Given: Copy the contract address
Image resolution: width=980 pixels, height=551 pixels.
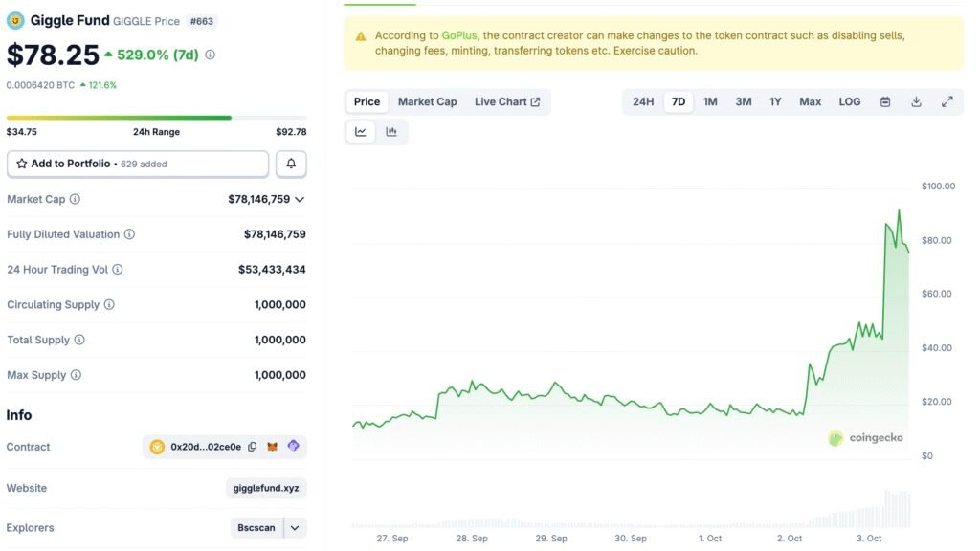Looking at the screenshot, I should (x=250, y=446).
